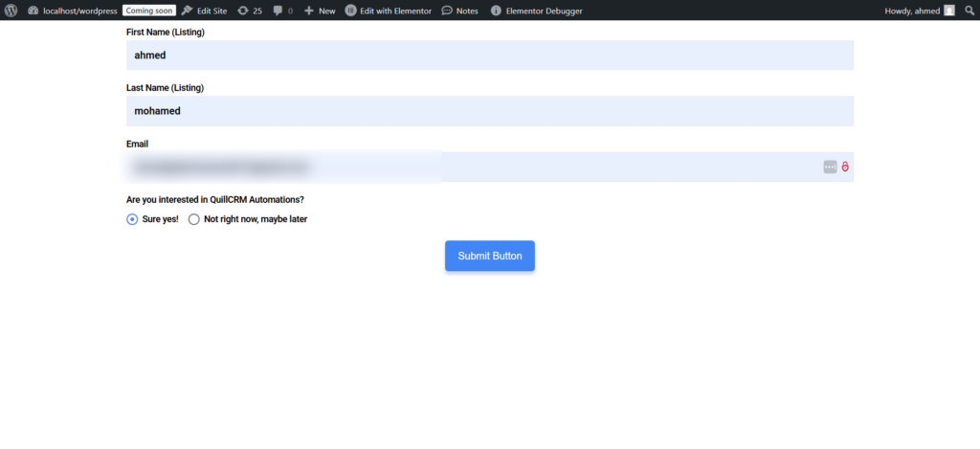Image resolution: width=980 pixels, height=449 pixels.
Task: Click the "Coming soon" status badge
Action: pyautogui.click(x=149, y=11)
